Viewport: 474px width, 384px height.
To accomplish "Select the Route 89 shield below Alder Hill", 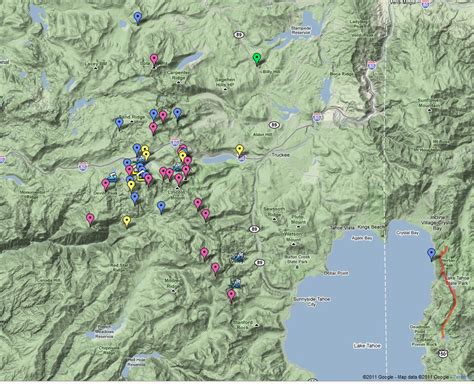I will (274, 125).
